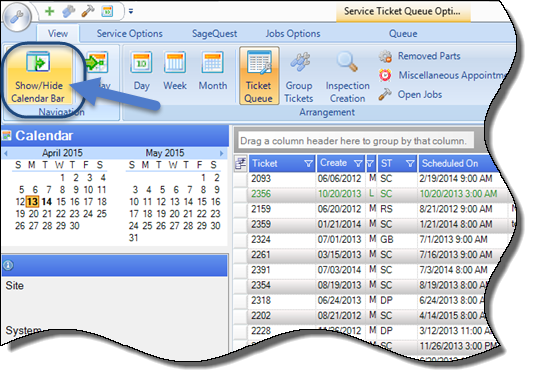Select ticket 2318
The width and height of the screenshot is (533, 378).
coord(261,300)
